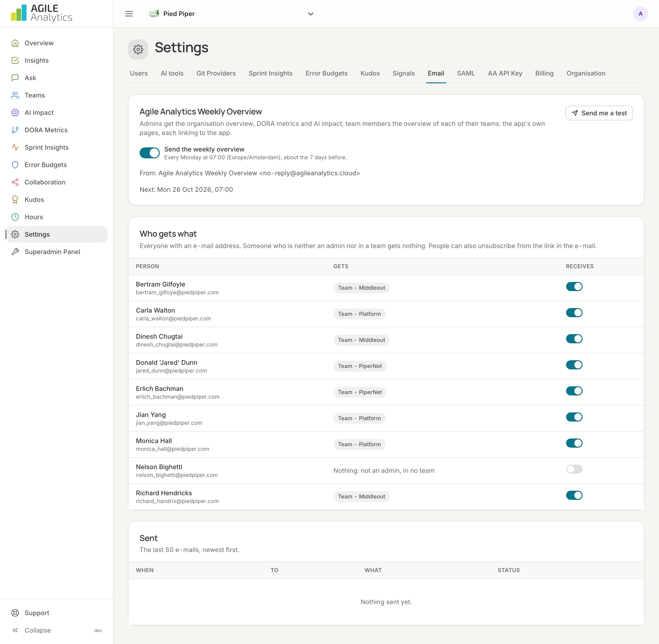Toggle the Receives switch for Dinesh Chugtai
This screenshot has width=659, height=644.
(x=574, y=339)
